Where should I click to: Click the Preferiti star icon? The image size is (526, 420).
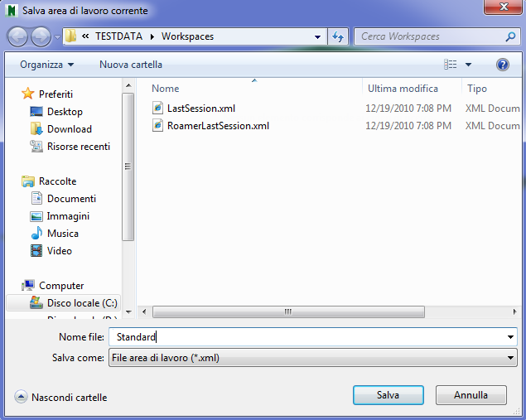28,94
